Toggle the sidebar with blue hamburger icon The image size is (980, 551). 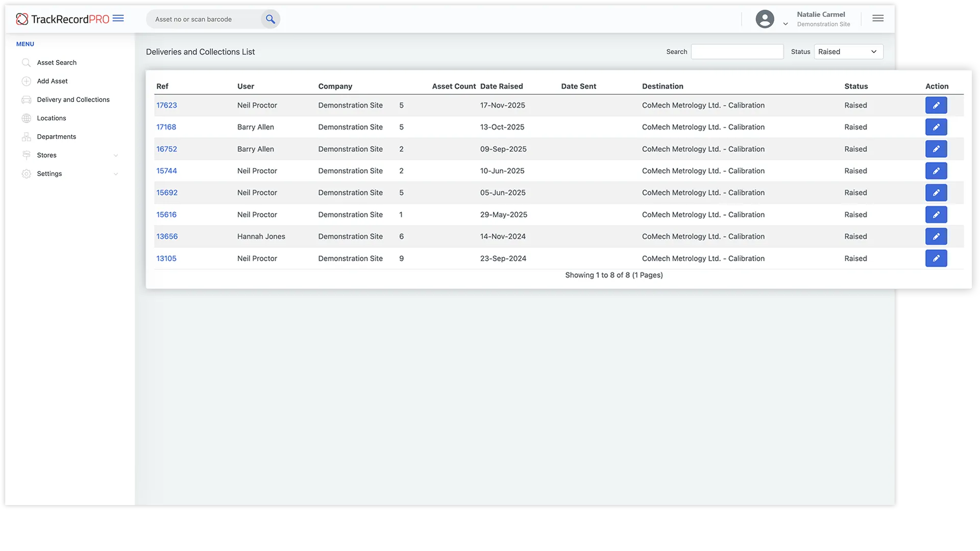tap(118, 18)
